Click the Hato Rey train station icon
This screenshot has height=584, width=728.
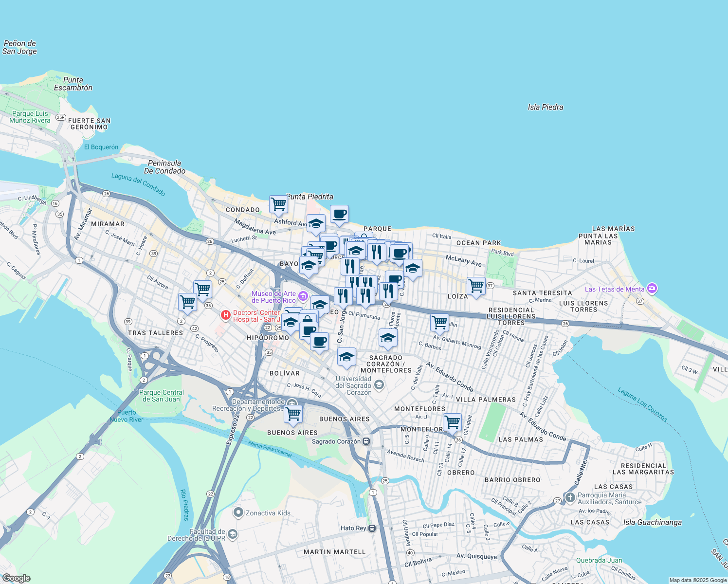(x=372, y=527)
